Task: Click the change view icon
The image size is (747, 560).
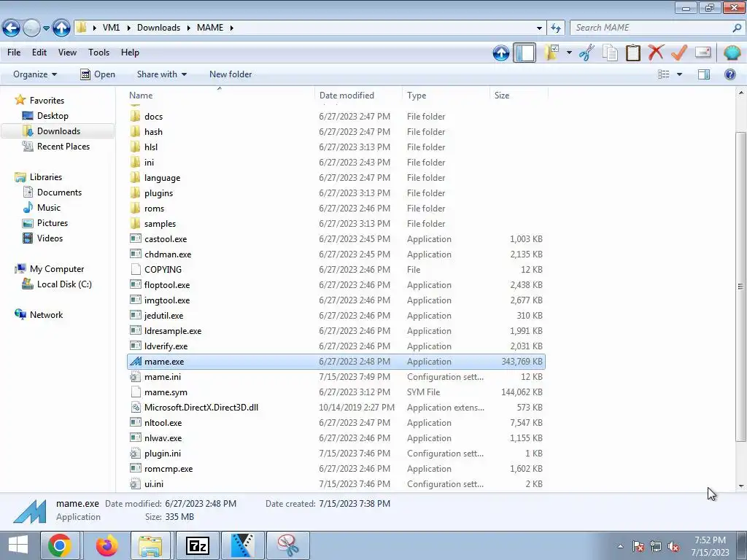Action: click(x=664, y=74)
